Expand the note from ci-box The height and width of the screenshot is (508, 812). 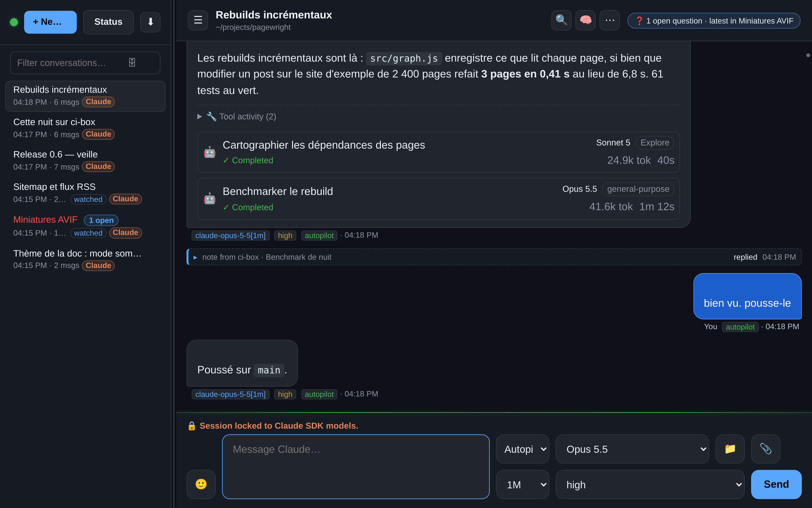click(494, 257)
